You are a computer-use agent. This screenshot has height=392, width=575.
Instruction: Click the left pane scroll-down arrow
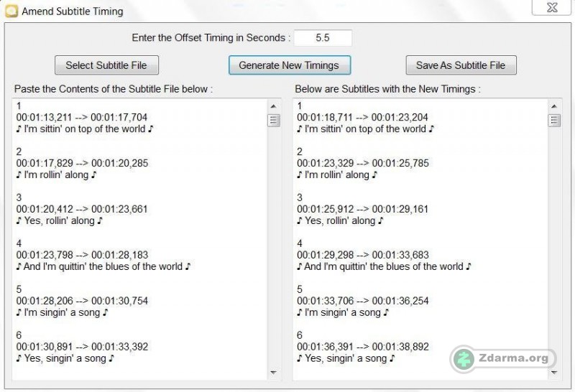tap(273, 372)
